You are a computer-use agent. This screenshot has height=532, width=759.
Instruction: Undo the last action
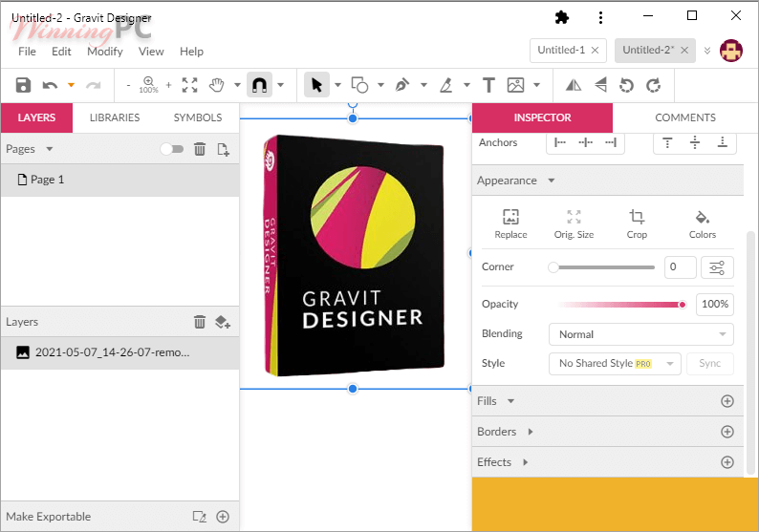(x=50, y=86)
